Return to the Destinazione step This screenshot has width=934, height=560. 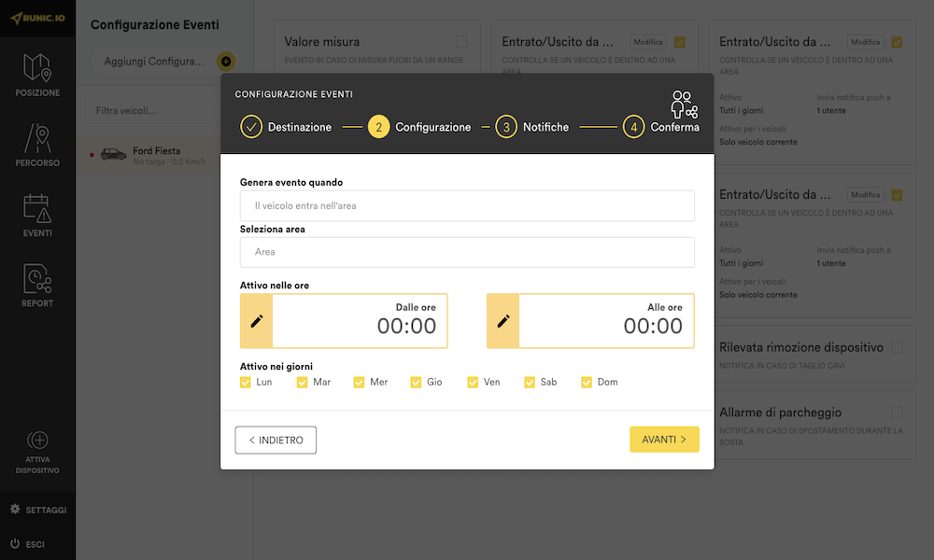251,127
